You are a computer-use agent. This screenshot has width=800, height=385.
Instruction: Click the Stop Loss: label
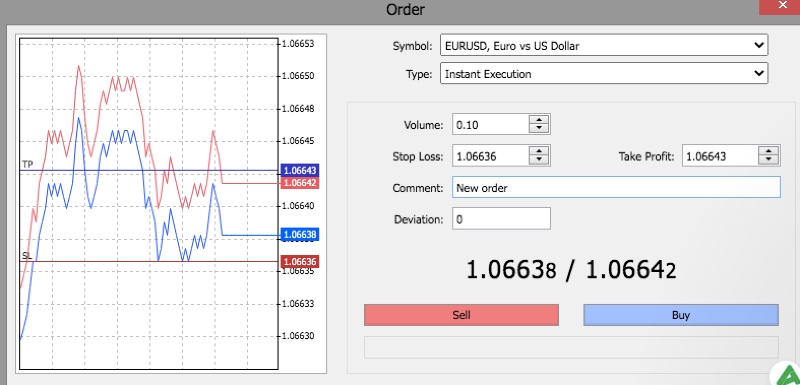418,157
